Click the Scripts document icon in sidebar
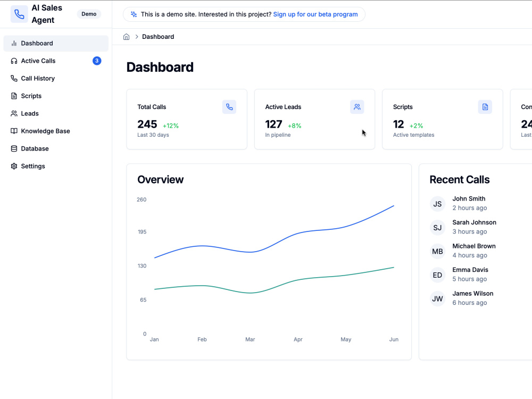532x399 pixels. [14, 96]
